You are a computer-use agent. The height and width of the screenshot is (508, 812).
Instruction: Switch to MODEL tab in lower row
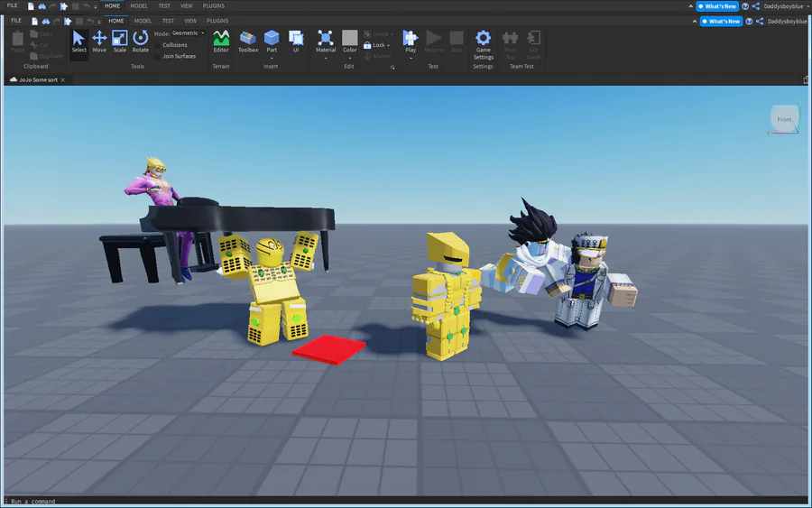(143, 22)
